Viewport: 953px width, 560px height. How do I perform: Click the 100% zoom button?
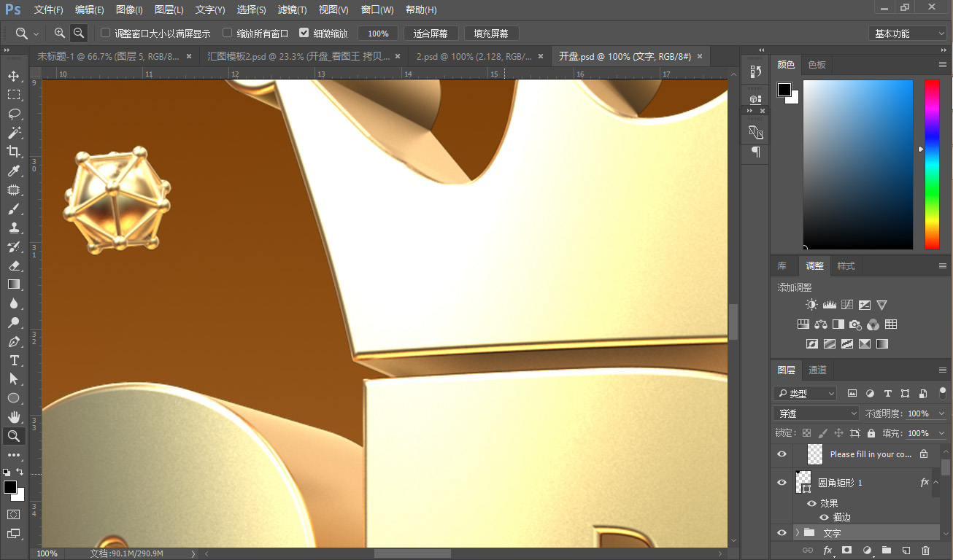(x=378, y=34)
